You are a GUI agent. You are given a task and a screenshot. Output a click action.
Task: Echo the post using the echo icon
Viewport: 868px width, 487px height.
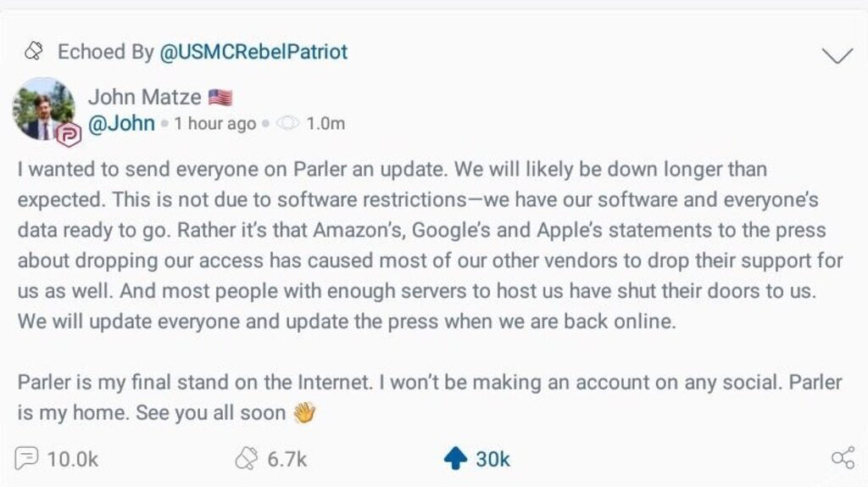(245, 459)
